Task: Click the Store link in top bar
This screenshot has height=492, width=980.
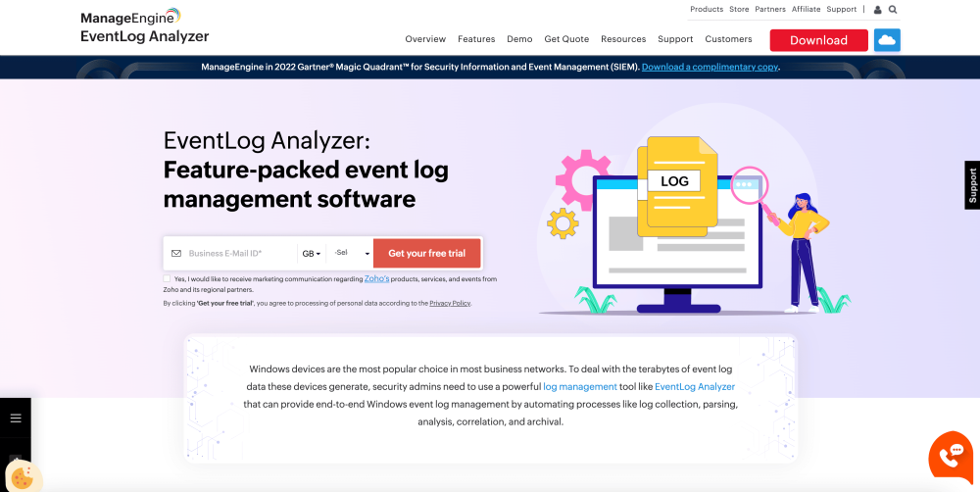Action: 739,10
